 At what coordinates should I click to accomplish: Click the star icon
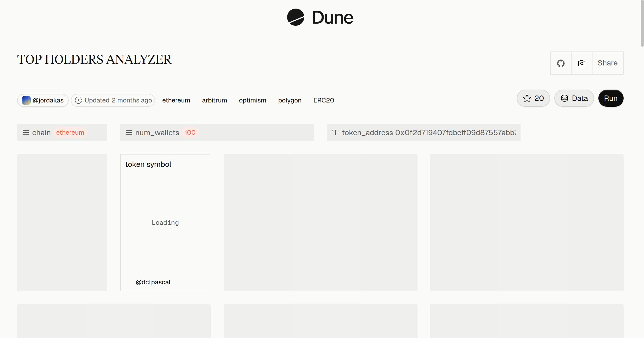point(527,98)
